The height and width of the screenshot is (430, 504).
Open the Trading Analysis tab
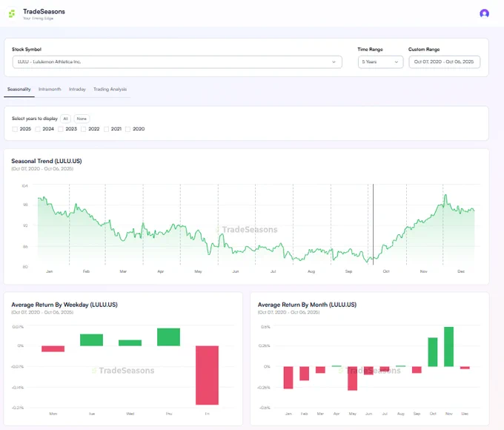tap(110, 89)
